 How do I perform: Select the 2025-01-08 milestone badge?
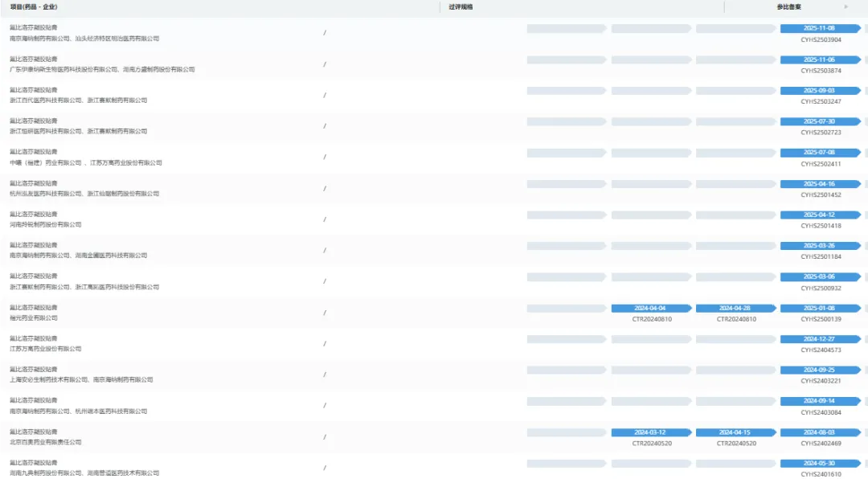pos(819,308)
